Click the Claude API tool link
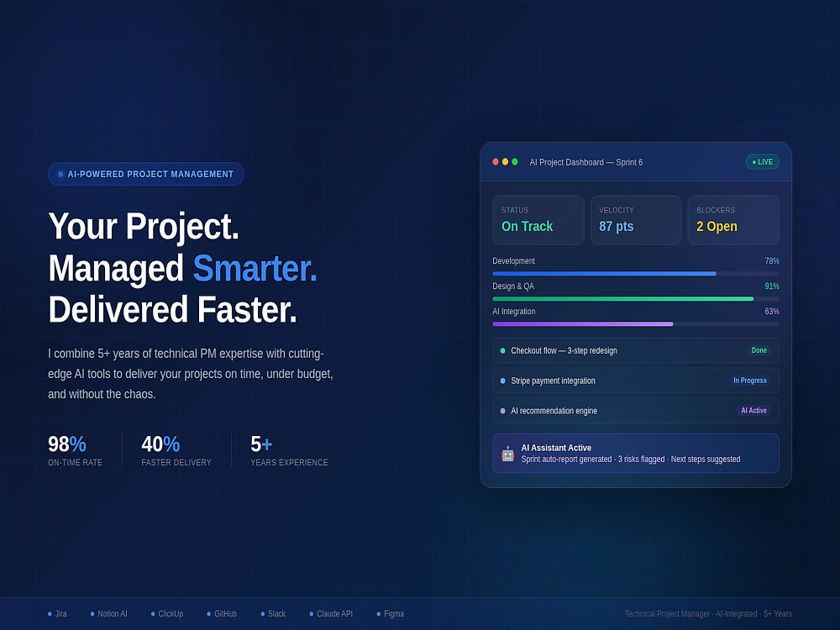 [x=331, y=614]
